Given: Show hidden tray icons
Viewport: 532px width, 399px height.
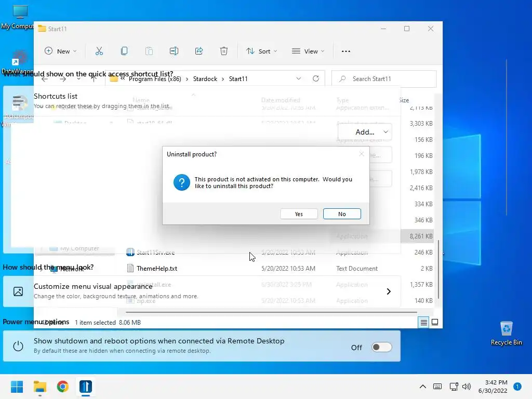Looking at the screenshot, I should 423,387.
